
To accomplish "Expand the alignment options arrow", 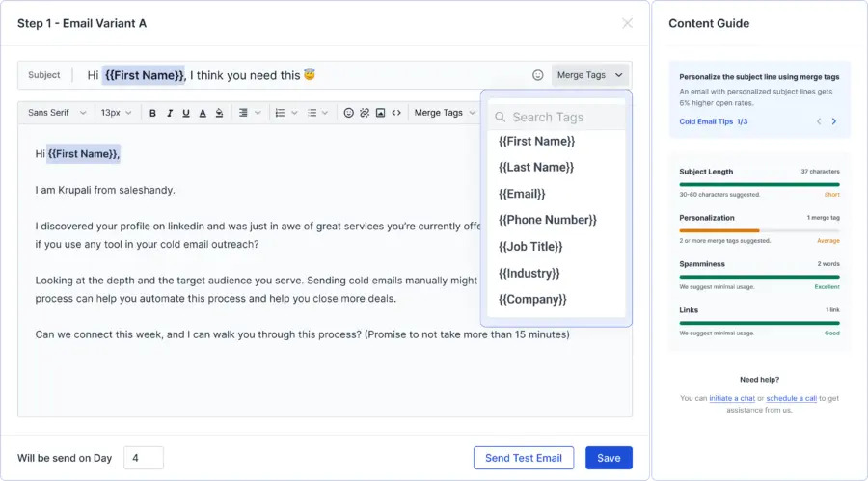I will coord(258,113).
